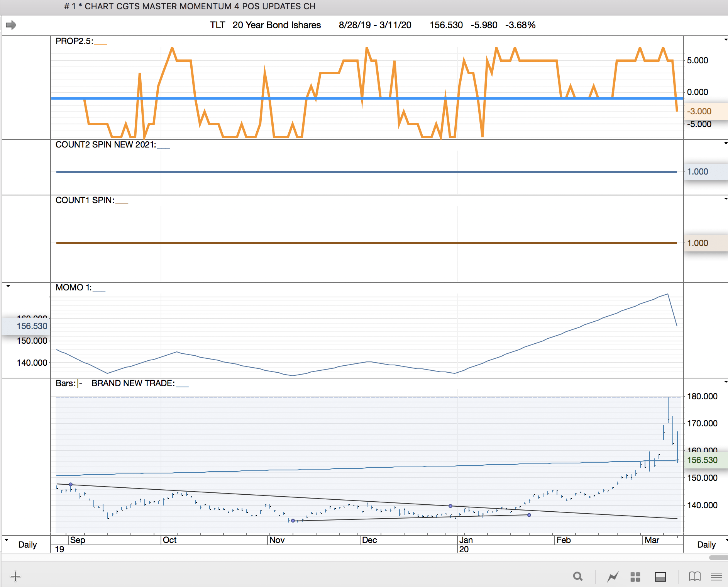Click the PROP2.5 indicator label

pos(74,41)
